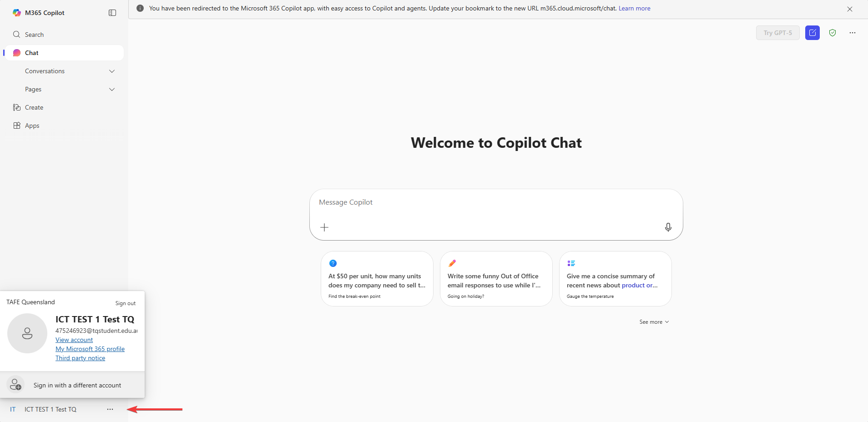Screen dimensions: 868x422
Task: Click the blue question mark prompt icon
Action: (x=333, y=263)
